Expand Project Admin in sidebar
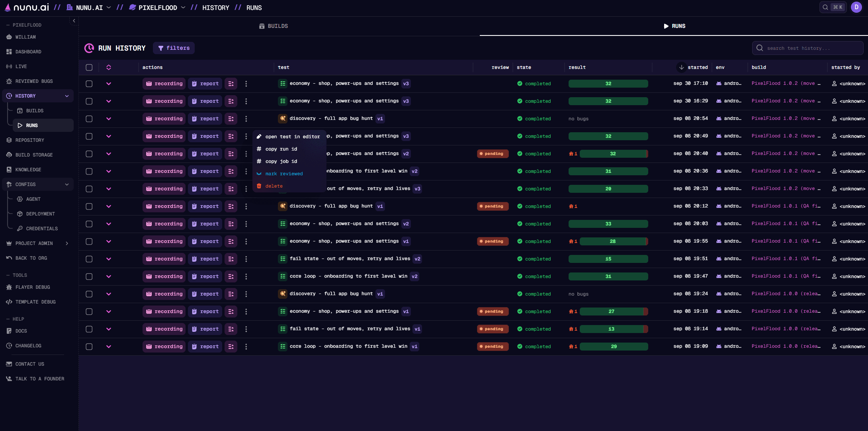The height and width of the screenshot is (431, 868). (x=67, y=243)
